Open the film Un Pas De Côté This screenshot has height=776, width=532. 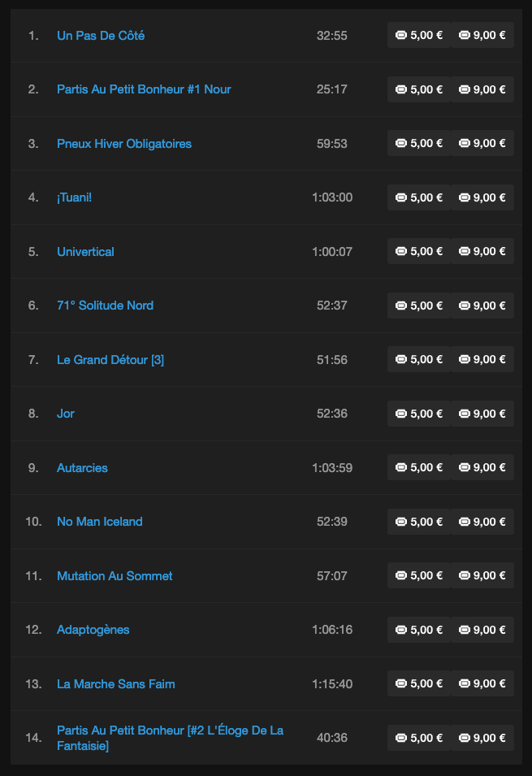pos(101,36)
